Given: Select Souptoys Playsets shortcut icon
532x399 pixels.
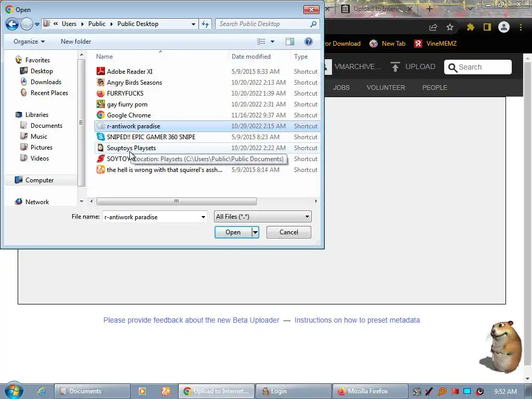Looking at the screenshot, I should point(100,148).
